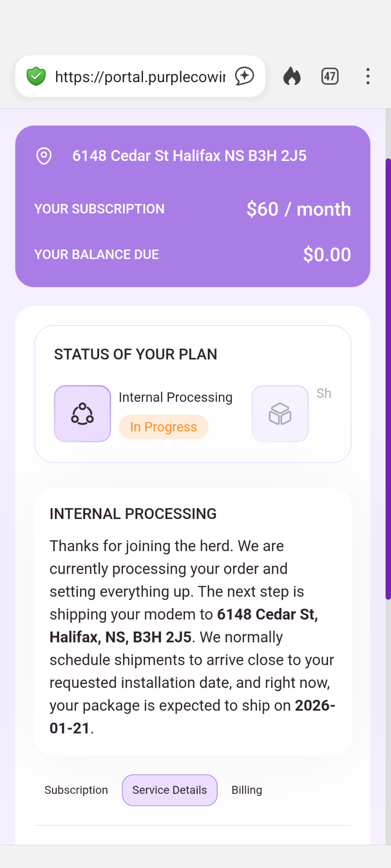The image size is (391, 868).
Task: Open the Duck.ai chat sparkle icon
Action: pos(244,76)
